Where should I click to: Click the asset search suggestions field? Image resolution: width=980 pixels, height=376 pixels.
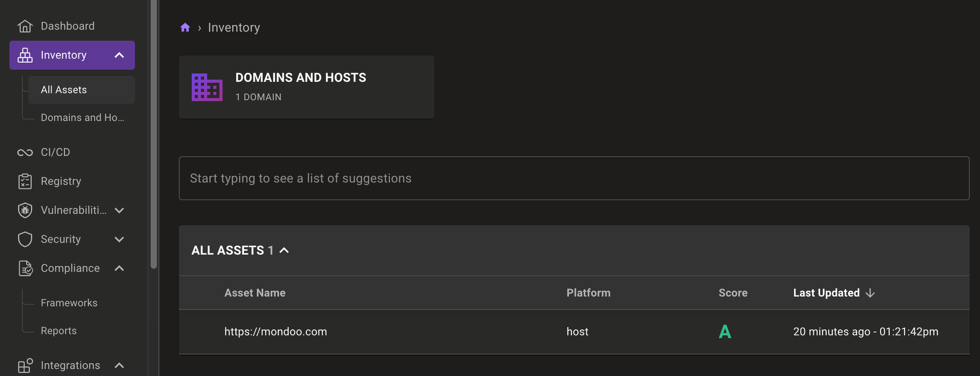[574, 178]
